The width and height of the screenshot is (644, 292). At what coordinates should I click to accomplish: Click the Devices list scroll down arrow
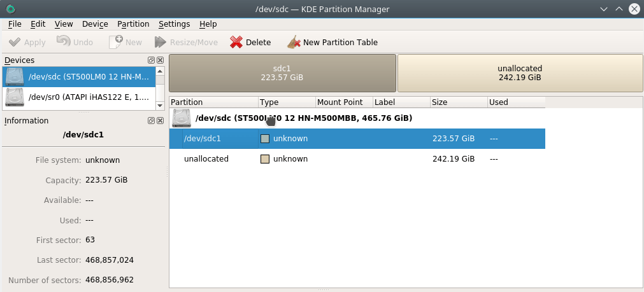(x=160, y=106)
